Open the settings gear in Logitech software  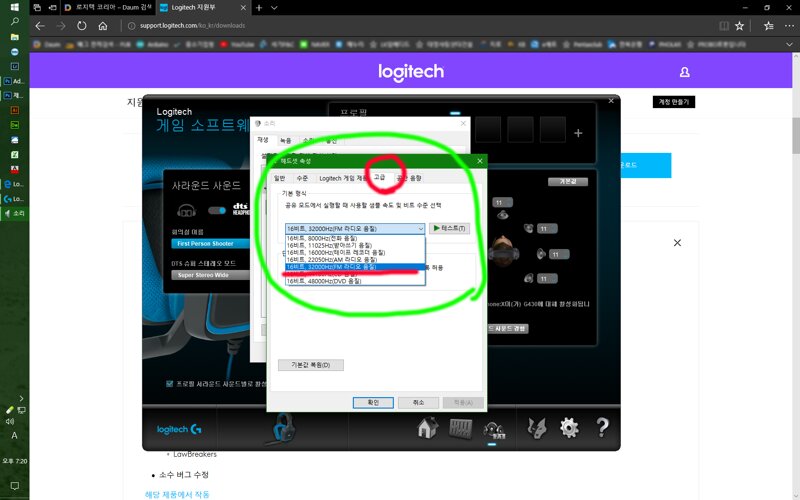(x=569, y=428)
